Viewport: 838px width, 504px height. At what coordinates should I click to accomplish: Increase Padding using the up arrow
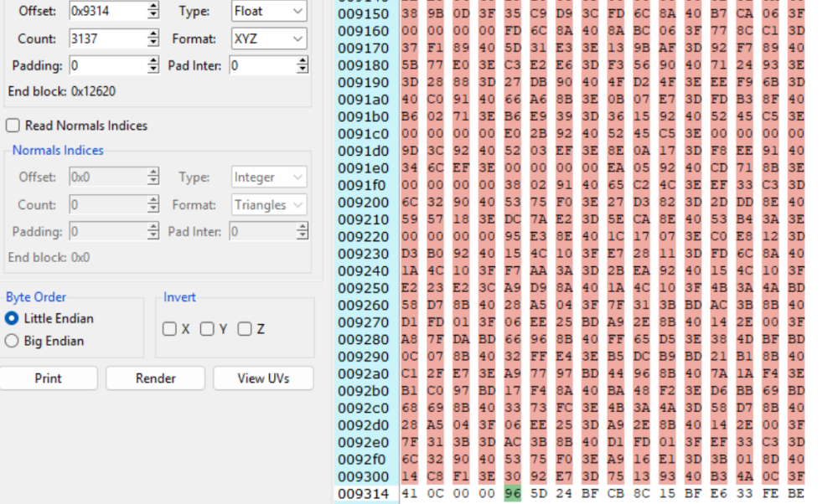[153, 61]
